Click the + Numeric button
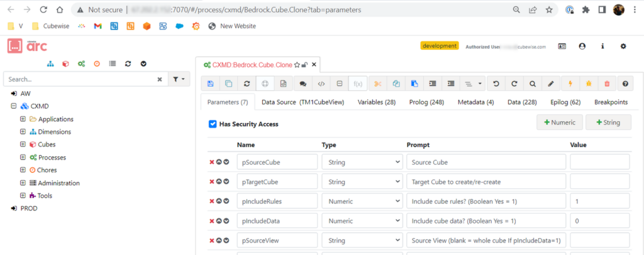 (559, 122)
